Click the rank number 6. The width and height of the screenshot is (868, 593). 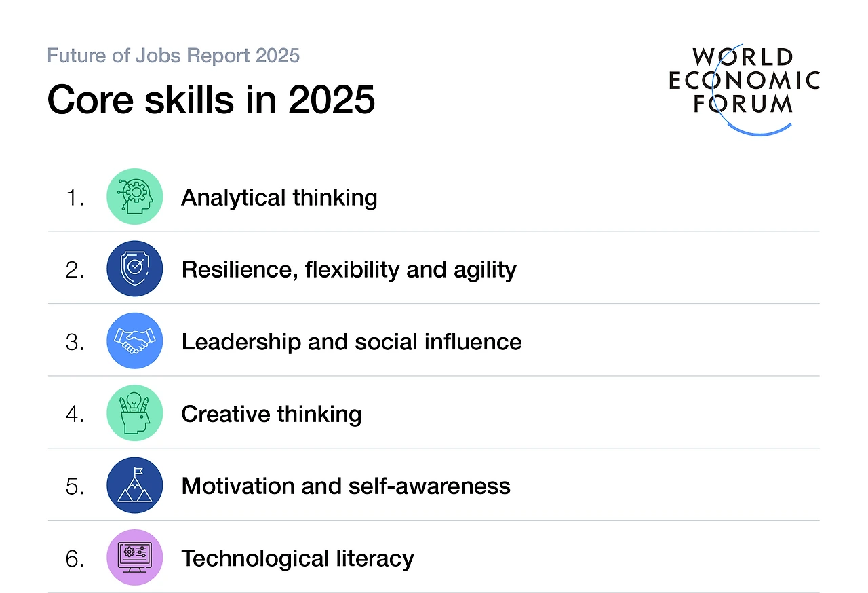coord(75,558)
